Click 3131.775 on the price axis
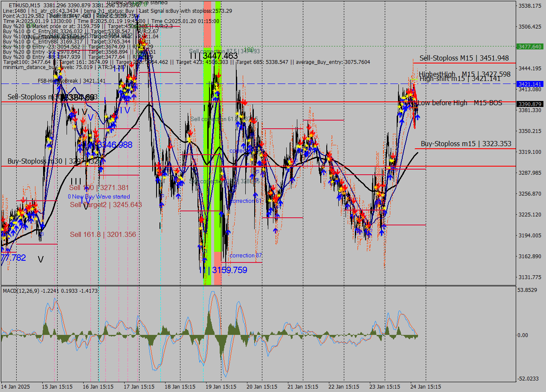Image resolution: width=546 pixels, height=392 pixels. pyautogui.click(x=529, y=277)
